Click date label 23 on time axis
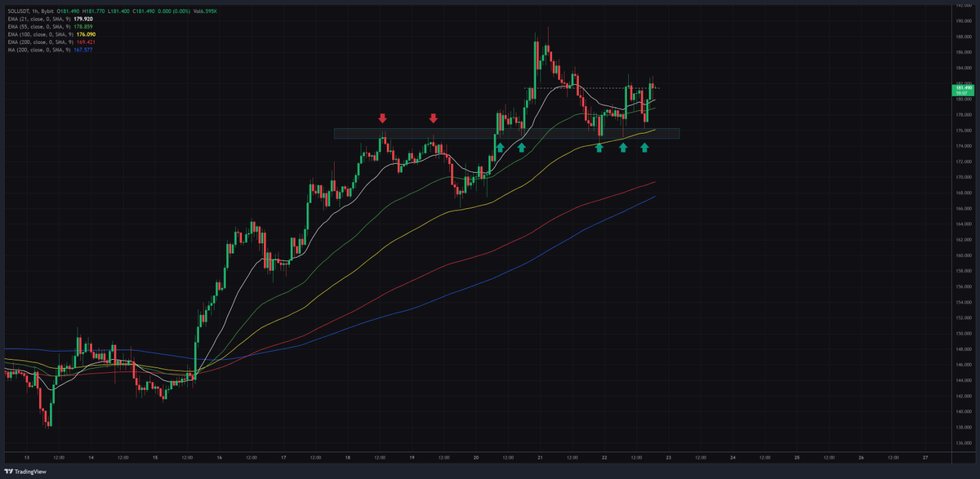Image resolution: width=980 pixels, height=479 pixels. tap(668, 457)
